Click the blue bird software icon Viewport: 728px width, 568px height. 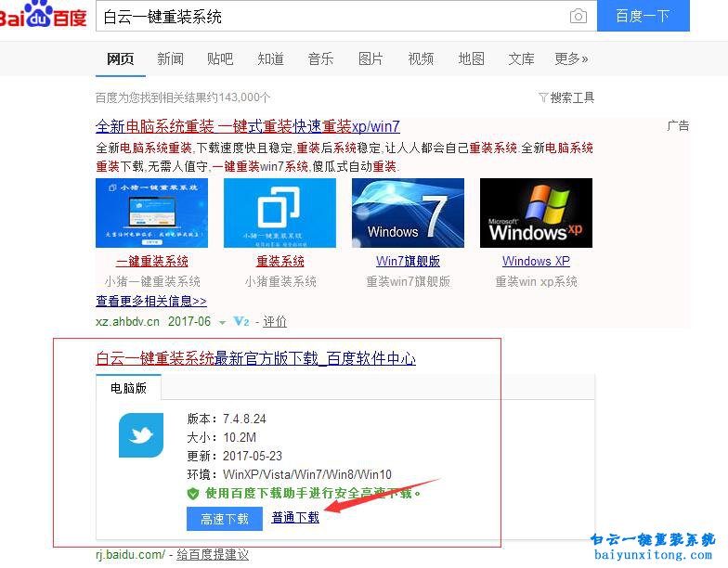141,435
